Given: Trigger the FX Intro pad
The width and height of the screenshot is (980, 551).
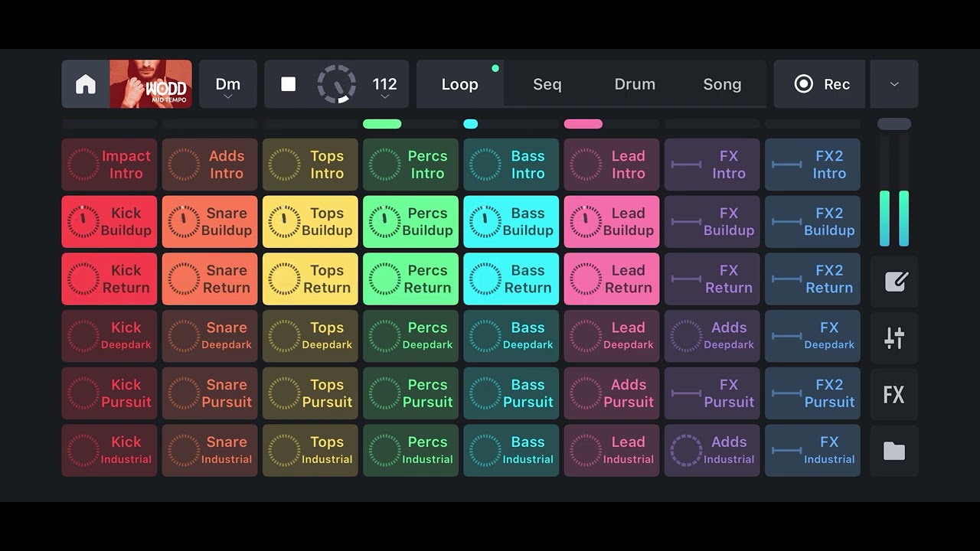Looking at the screenshot, I should pos(712,165).
